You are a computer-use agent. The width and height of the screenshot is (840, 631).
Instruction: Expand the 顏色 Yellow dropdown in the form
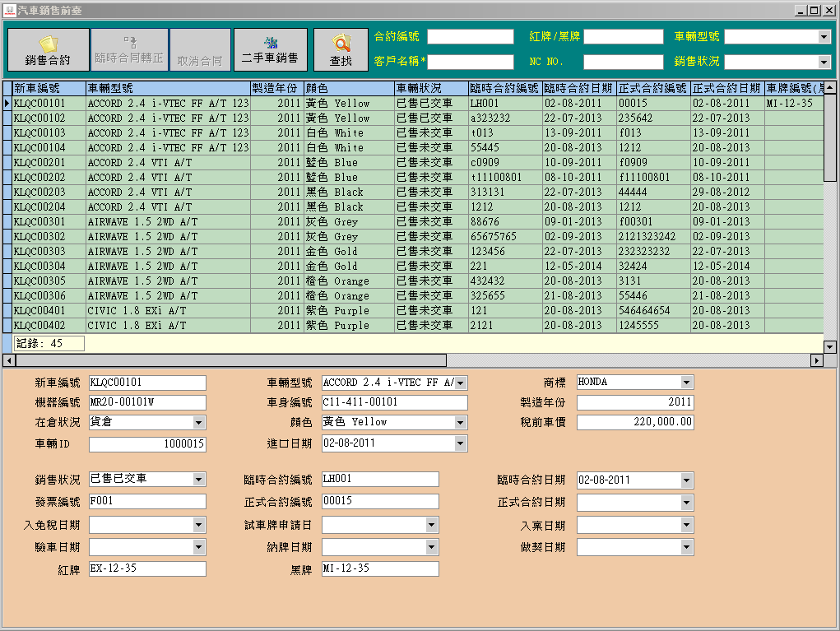pyautogui.click(x=461, y=423)
